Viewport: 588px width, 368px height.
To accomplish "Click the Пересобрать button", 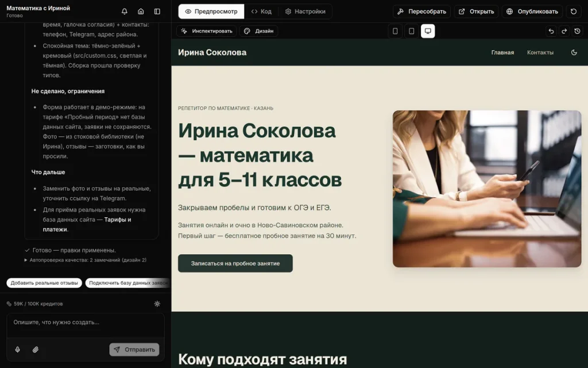I will click(422, 11).
